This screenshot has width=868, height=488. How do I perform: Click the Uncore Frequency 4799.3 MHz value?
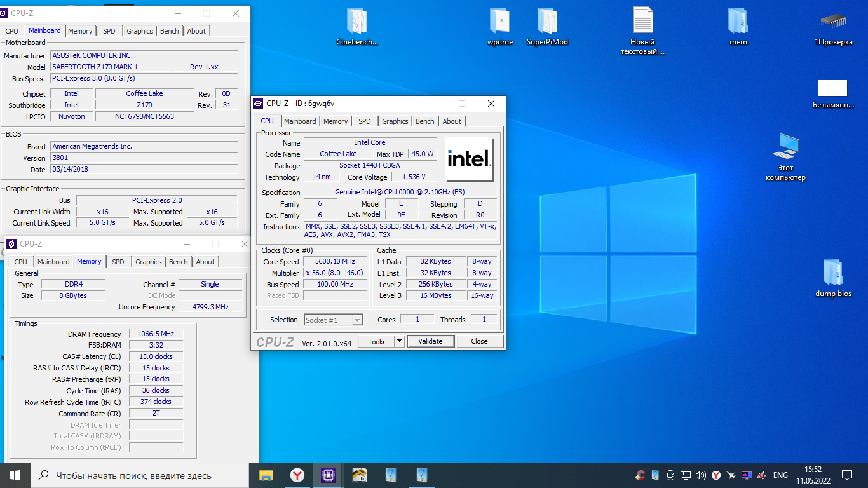point(210,307)
